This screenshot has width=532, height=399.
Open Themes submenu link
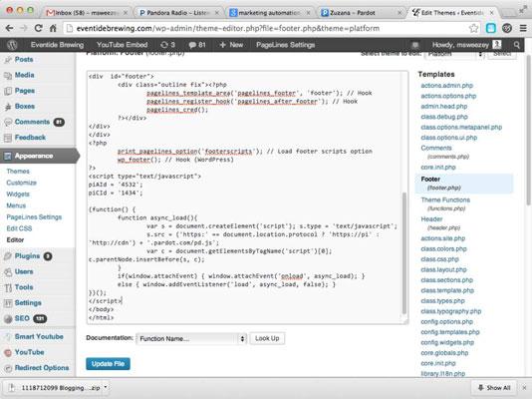[x=18, y=172]
